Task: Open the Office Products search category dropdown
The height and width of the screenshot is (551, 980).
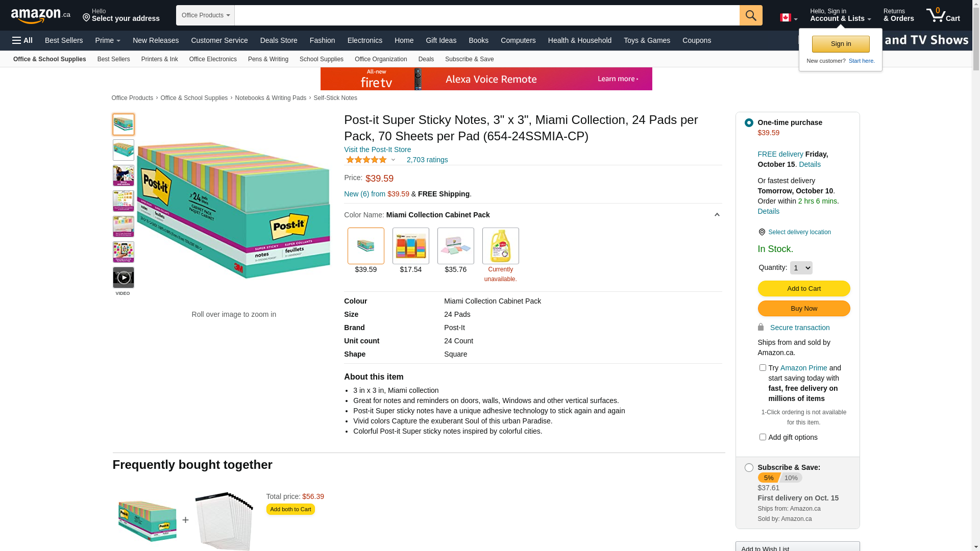Action: (205, 15)
